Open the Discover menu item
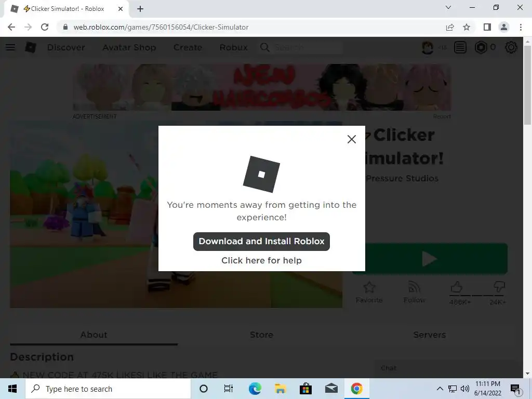 66,47
